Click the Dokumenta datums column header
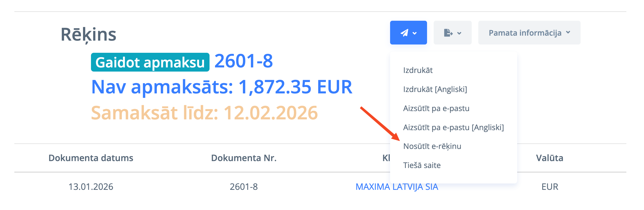This screenshot has width=644, height=210. [91, 158]
